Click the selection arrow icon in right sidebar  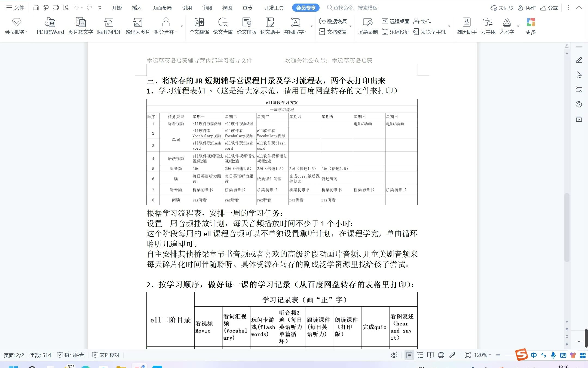point(579,75)
